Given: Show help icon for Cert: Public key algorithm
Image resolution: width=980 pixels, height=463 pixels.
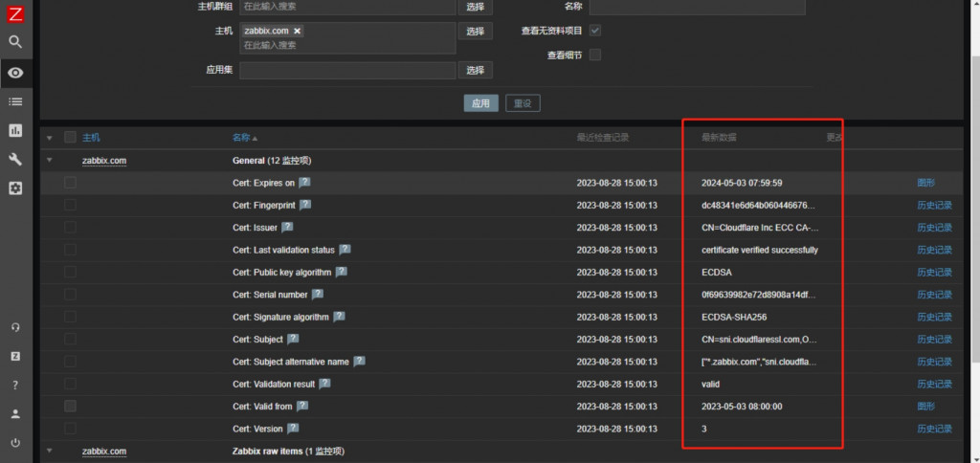Looking at the screenshot, I should 342,272.
